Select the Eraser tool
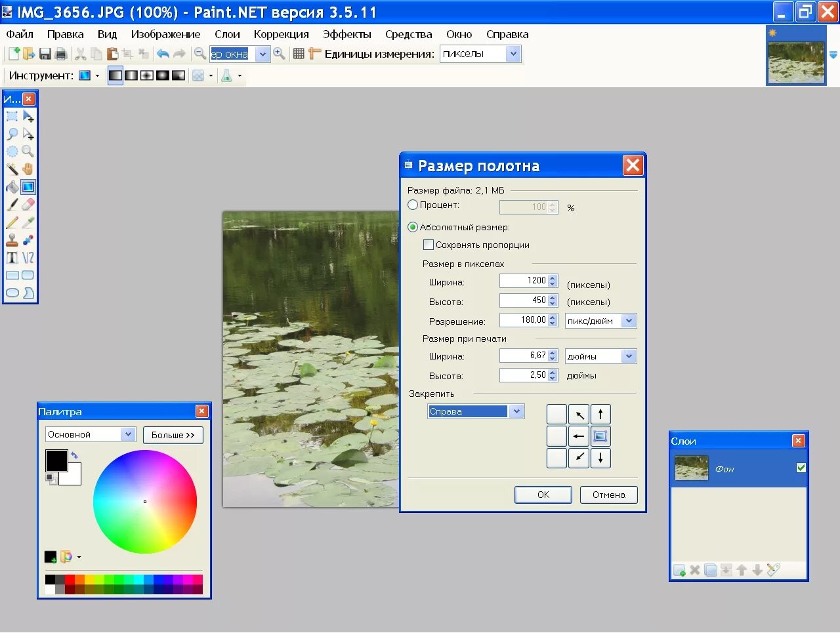This screenshot has width=840, height=633. coord(28,205)
